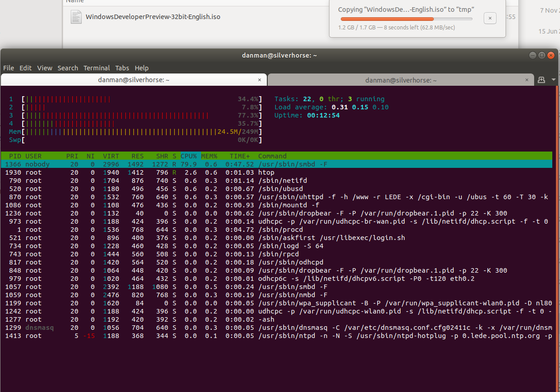Click the Load average reading
This screenshot has height=392, width=560.
pos(331,107)
